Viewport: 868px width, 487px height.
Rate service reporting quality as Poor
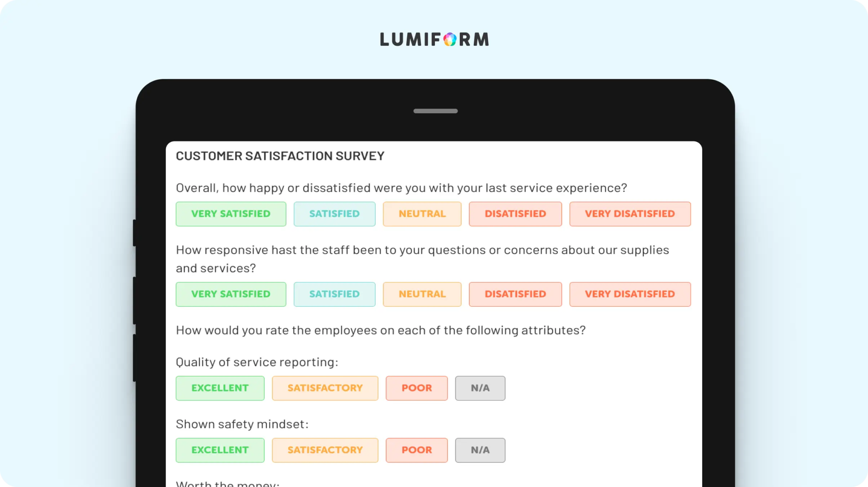tap(417, 388)
